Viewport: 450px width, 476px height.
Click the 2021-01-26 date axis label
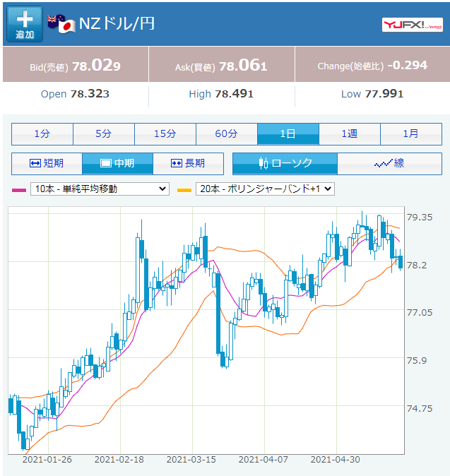(x=47, y=460)
